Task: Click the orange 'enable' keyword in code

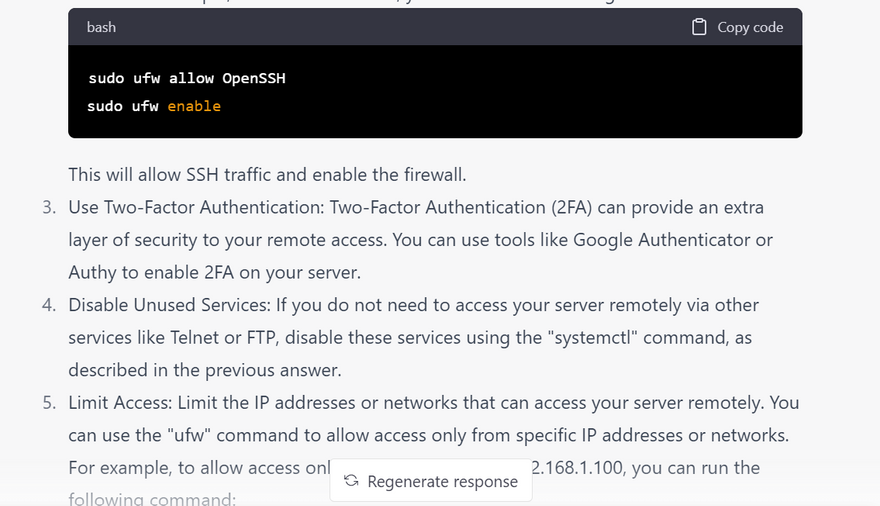Action: coord(194,106)
